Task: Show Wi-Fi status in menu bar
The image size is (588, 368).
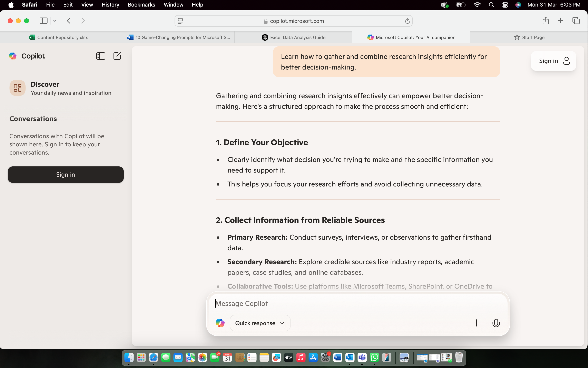Action: (x=477, y=5)
